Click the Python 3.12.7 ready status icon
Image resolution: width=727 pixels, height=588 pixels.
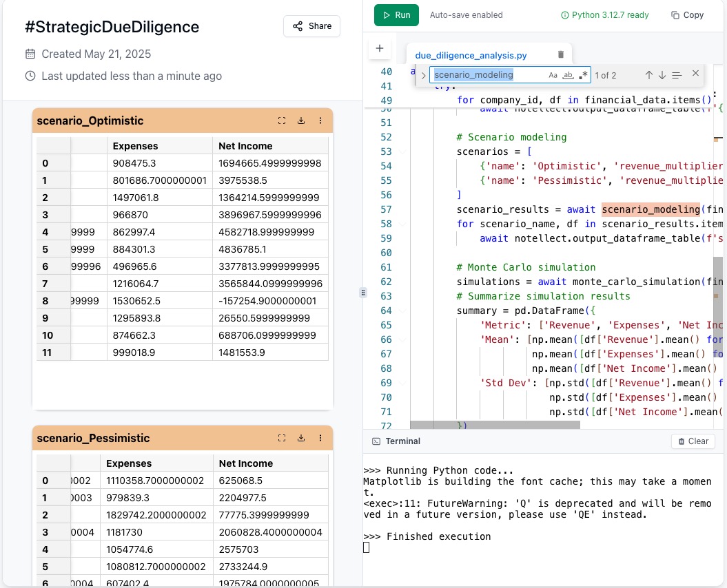point(565,15)
